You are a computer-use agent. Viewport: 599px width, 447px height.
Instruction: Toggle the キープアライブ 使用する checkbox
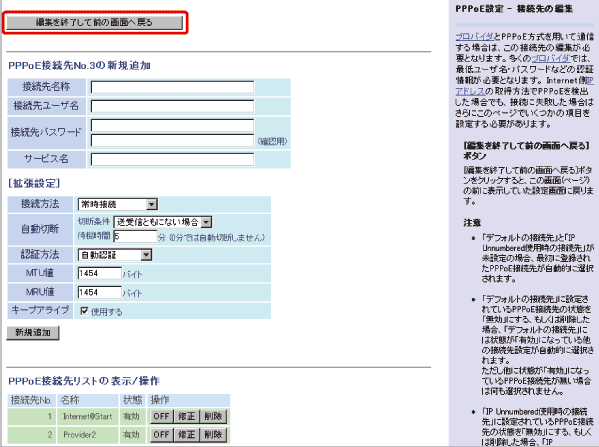point(84,311)
